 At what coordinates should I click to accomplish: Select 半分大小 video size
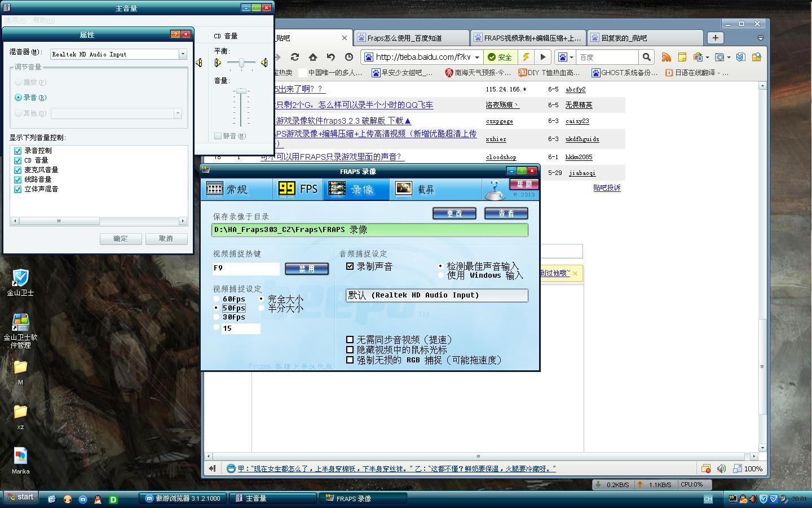click(261, 308)
